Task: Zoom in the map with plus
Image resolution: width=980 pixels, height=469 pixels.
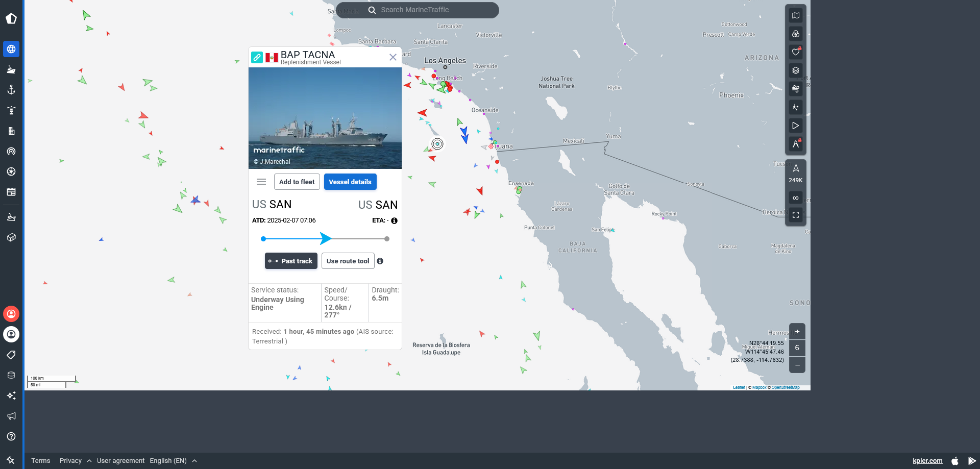Action: click(x=797, y=331)
